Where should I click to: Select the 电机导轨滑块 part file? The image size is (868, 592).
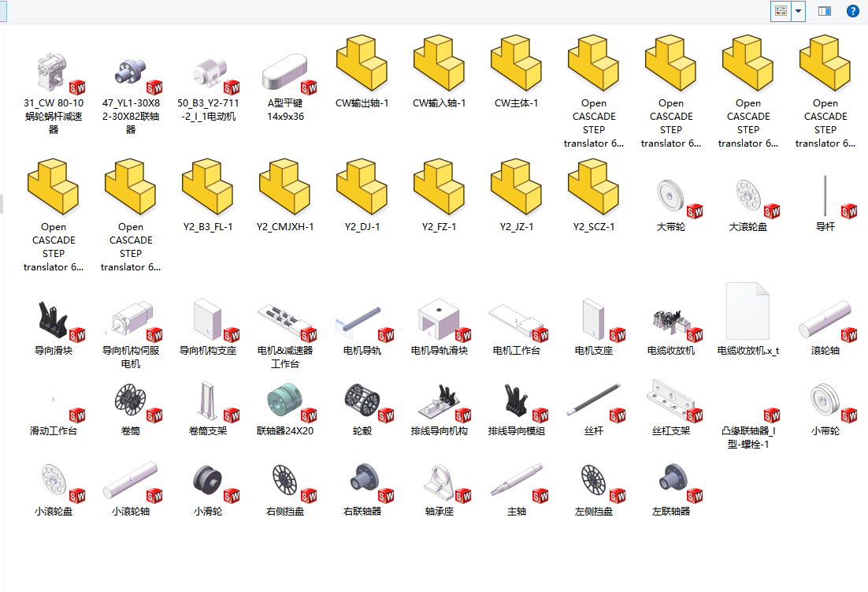(440, 320)
